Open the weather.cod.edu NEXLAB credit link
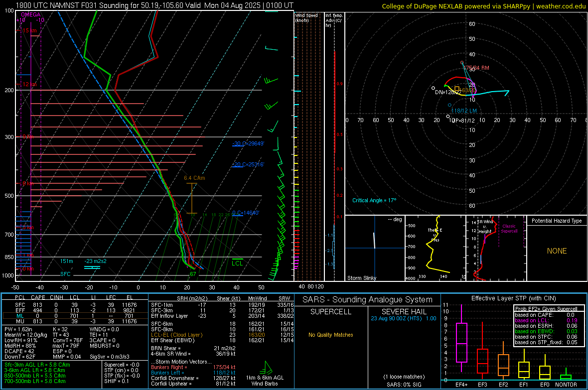The width and height of the screenshot is (588, 390). pyautogui.click(x=483, y=6)
